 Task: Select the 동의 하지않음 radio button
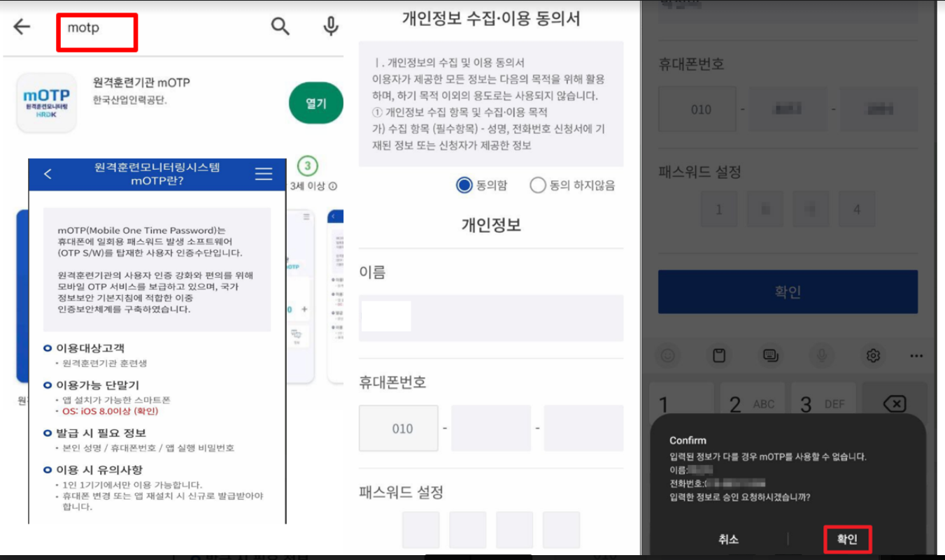537,185
